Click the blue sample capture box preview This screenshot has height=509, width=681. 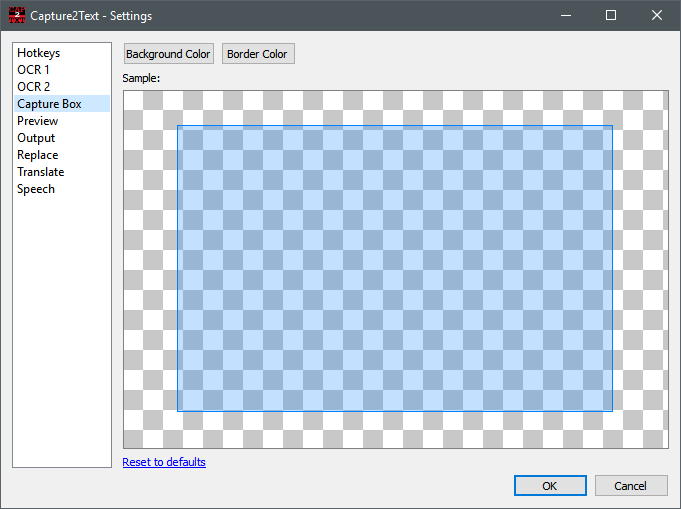tap(395, 268)
